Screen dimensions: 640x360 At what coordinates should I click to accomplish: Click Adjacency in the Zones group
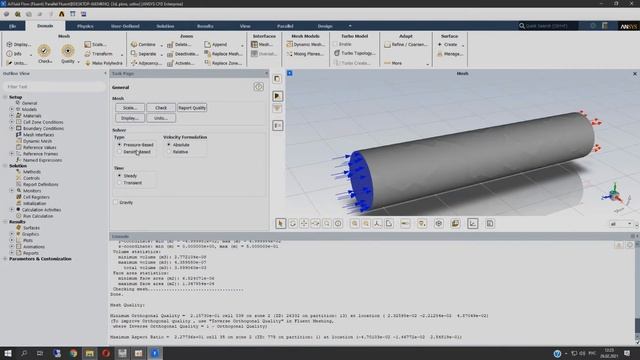tap(146, 63)
